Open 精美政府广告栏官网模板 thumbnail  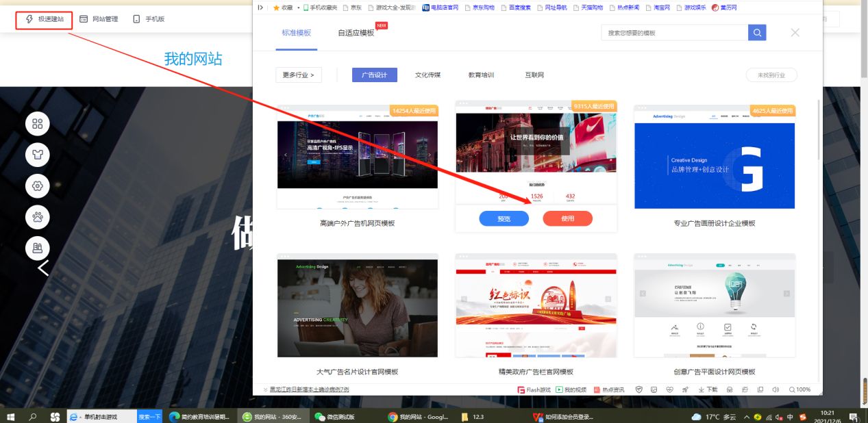point(536,305)
